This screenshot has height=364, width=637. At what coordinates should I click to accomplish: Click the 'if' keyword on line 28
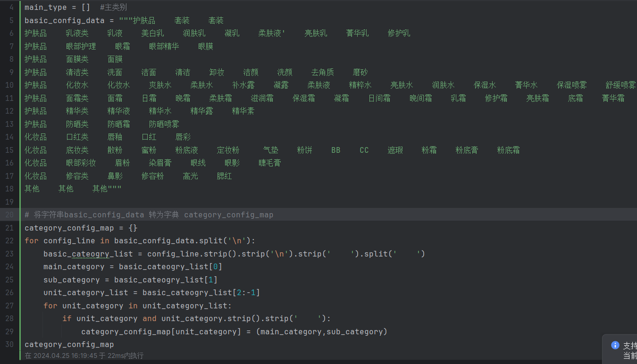tap(67, 319)
